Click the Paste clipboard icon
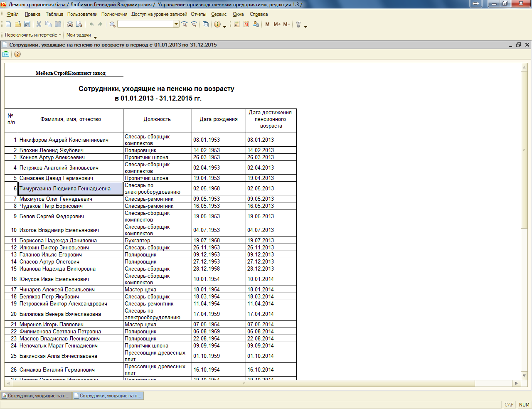This screenshot has width=532, height=409. pos(58,25)
